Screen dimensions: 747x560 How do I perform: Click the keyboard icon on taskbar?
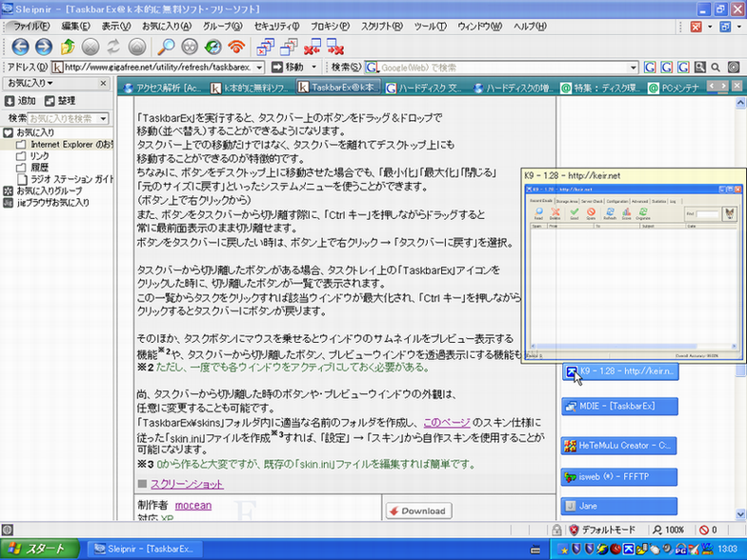tap(535, 550)
